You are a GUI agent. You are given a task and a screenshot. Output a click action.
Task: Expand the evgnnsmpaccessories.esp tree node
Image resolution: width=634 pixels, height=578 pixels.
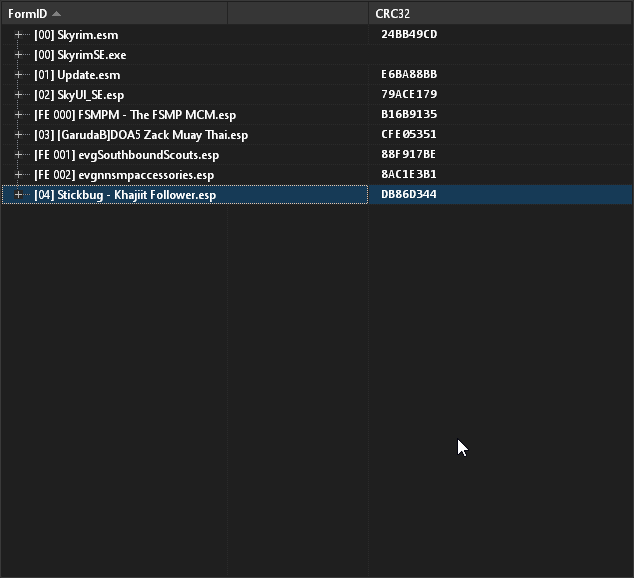(18, 175)
